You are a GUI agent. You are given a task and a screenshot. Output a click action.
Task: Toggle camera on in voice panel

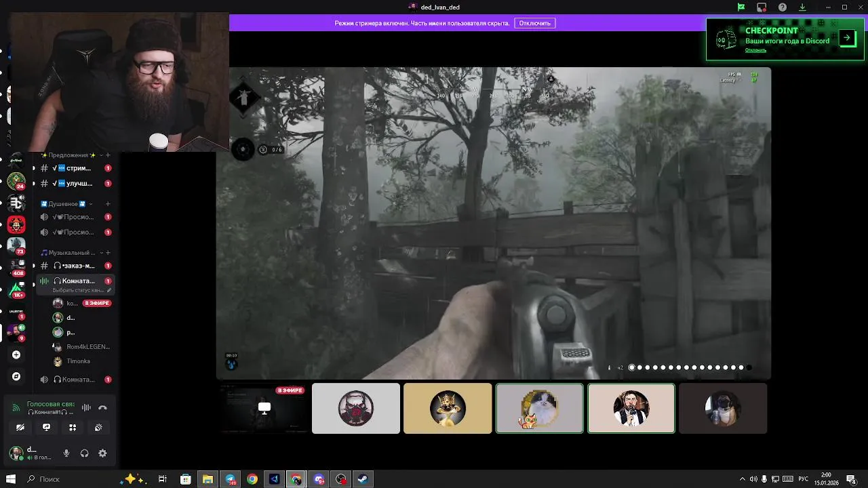pyautogui.click(x=20, y=428)
